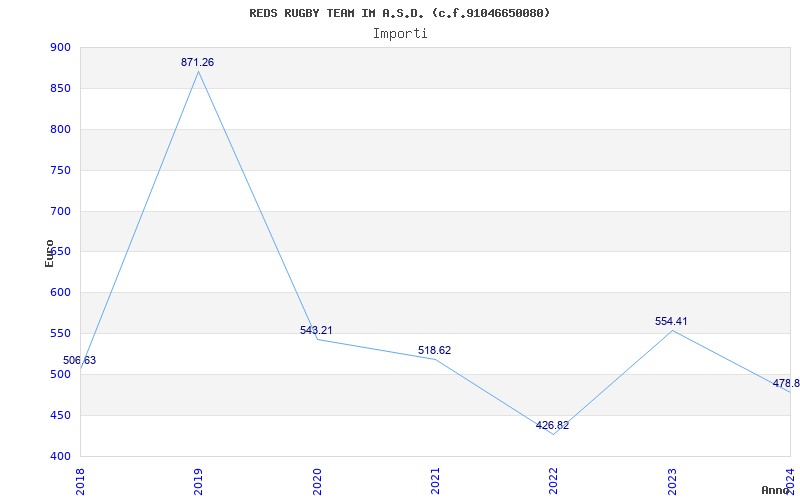
Task: Click the 650 y-axis tick label
Action: click(60, 252)
